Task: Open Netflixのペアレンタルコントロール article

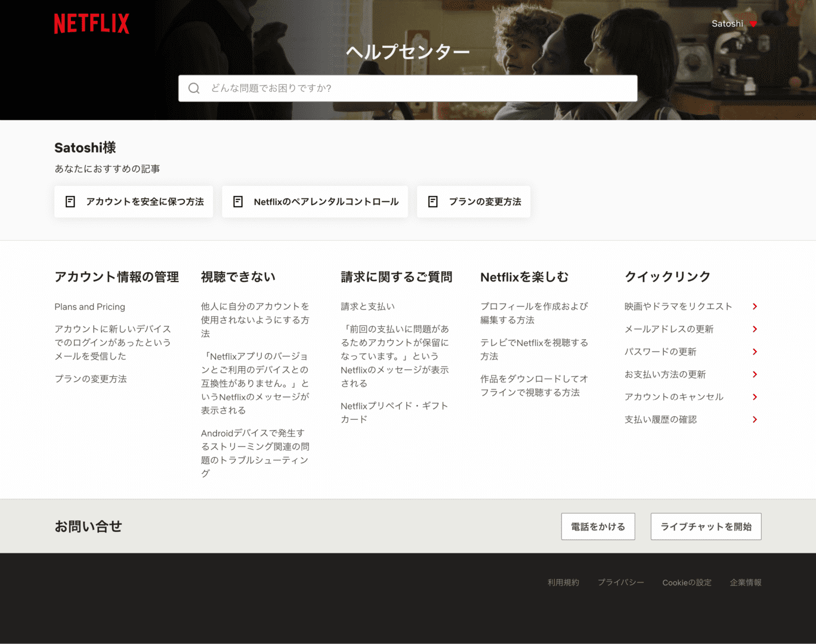Action: [315, 202]
